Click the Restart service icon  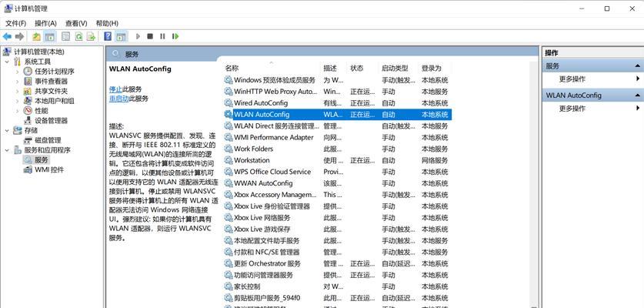175,37
